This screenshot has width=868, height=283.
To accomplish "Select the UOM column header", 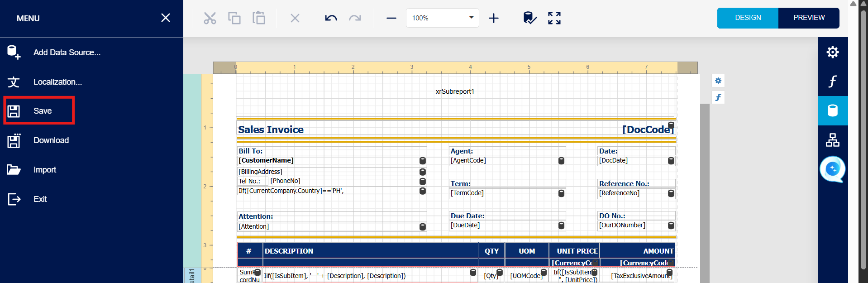I will pyautogui.click(x=527, y=251).
